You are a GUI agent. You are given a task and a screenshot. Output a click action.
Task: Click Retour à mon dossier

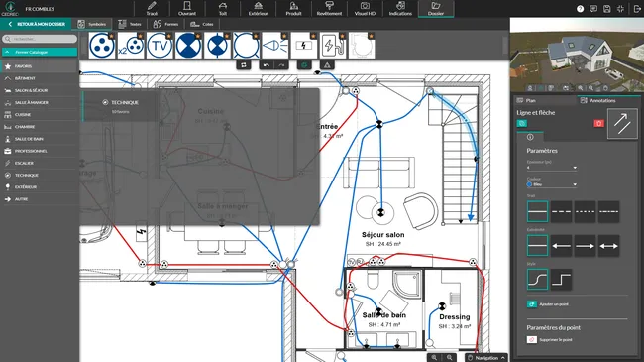pos(37,24)
